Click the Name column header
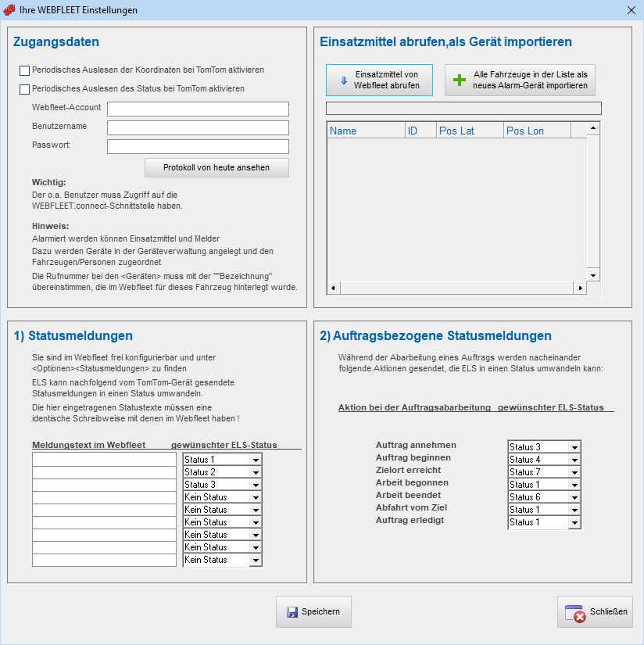This screenshot has width=644, height=645. tap(364, 131)
